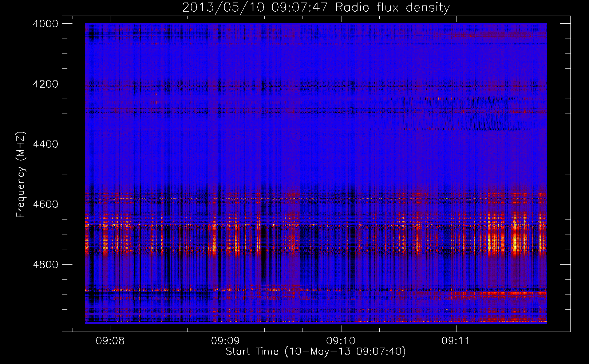This screenshot has width=589, height=364.
Task: Click the 4800 frequency tick label
Action: (x=46, y=265)
